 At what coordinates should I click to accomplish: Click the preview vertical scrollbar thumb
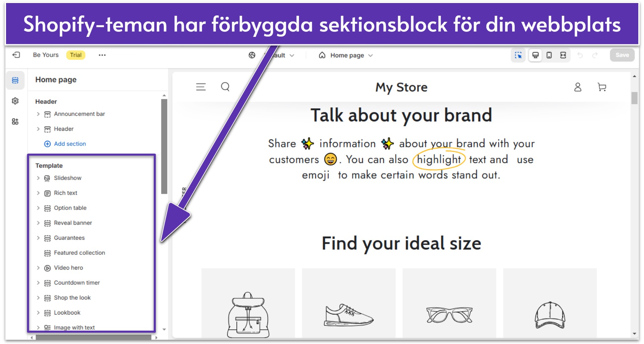(x=634, y=98)
